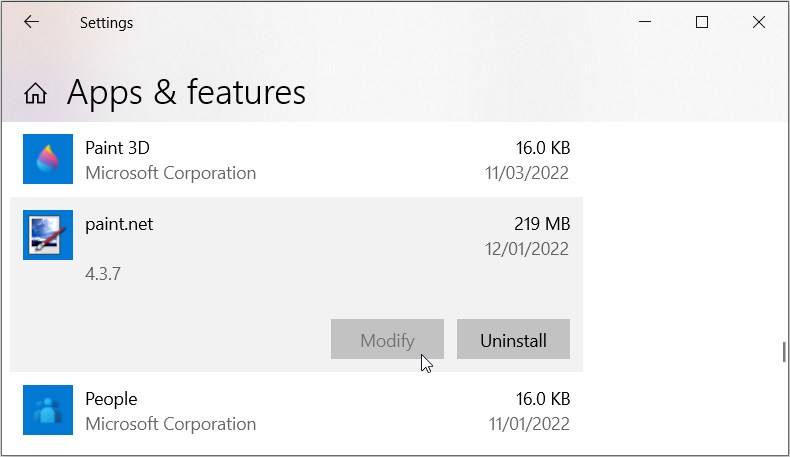790x457 pixels.
Task: Click the Apps & features heading
Action: (x=186, y=93)
